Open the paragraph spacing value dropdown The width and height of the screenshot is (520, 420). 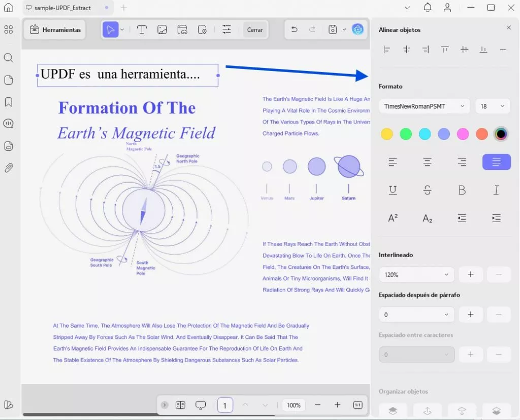(x=416, y=314)
